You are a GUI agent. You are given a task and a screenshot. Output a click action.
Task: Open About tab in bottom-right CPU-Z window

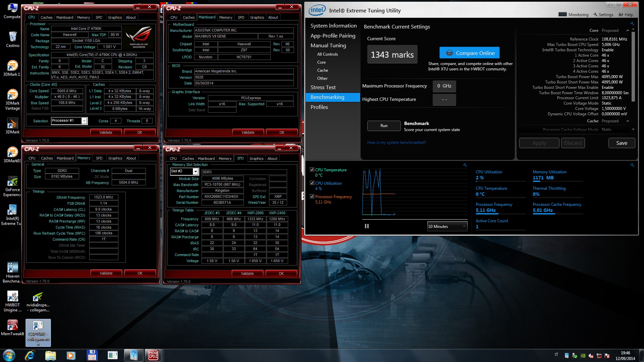[272, 159]
